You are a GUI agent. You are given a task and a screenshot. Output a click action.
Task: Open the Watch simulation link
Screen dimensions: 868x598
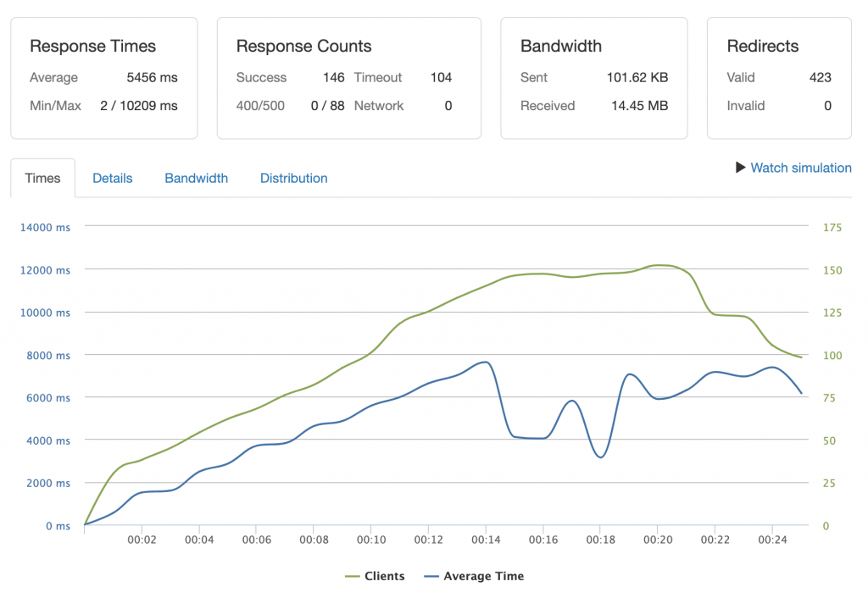pos(800,168)
